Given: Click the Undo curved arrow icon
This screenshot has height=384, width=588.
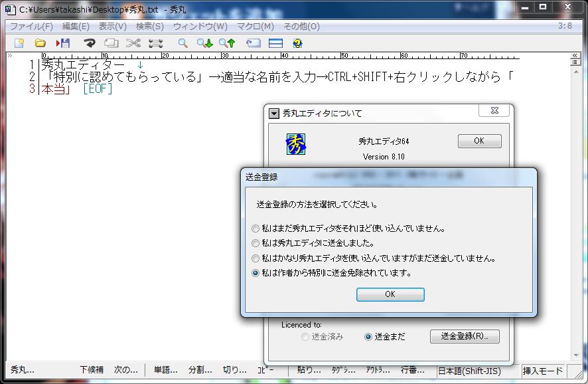Looking at the screenshot, I should click(89, 43).
